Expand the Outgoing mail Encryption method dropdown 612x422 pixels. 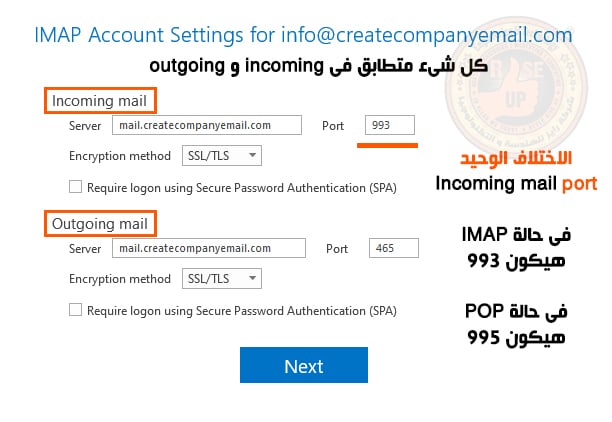[222, 279]
